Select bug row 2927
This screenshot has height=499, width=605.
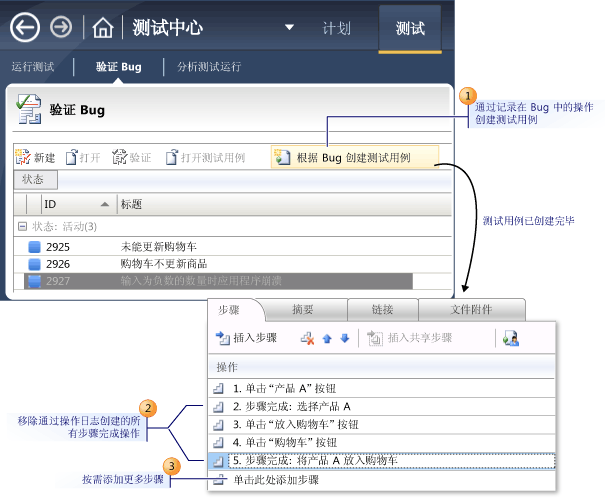pos(218,281)
